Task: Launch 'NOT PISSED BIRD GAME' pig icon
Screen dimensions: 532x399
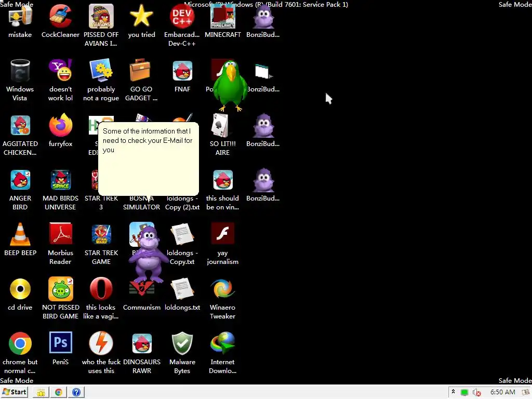Action: pyautogui.click(x=60, y=289)
